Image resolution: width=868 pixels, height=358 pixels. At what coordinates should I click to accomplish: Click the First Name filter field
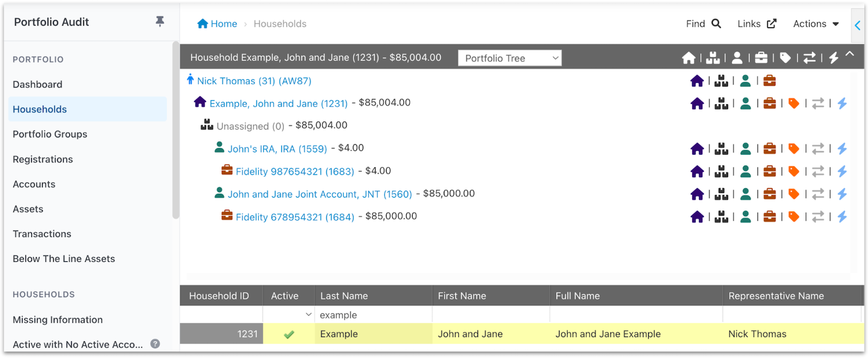[491, 315]
